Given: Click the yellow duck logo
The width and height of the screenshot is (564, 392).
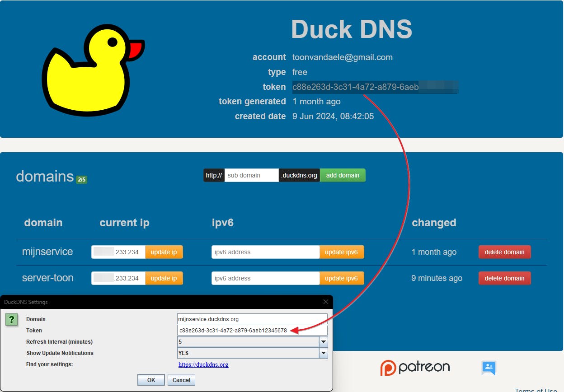Looking at the screenshot, I should (93, 70).
